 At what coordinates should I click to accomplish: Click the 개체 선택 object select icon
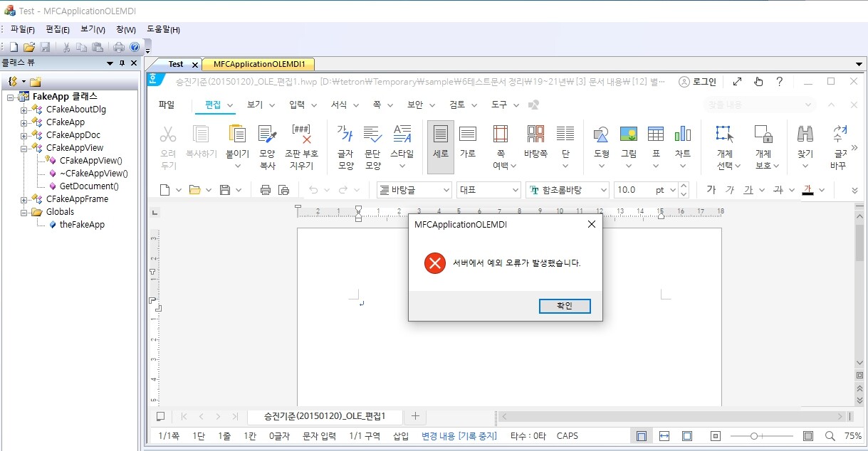(725, 134)
